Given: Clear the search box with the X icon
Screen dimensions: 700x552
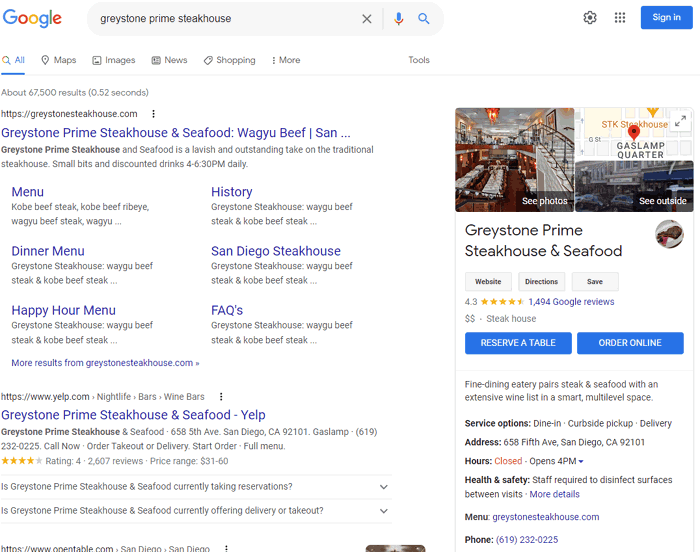Looking at the screenshot, I should [367, 19].
